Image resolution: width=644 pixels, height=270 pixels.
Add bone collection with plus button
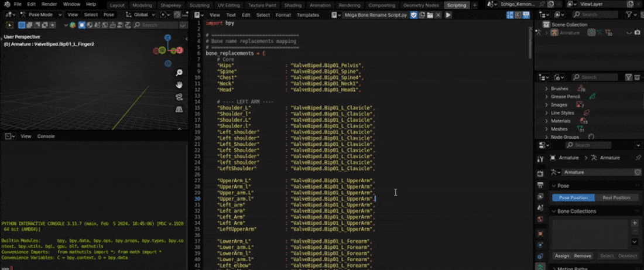click(635, 223)
